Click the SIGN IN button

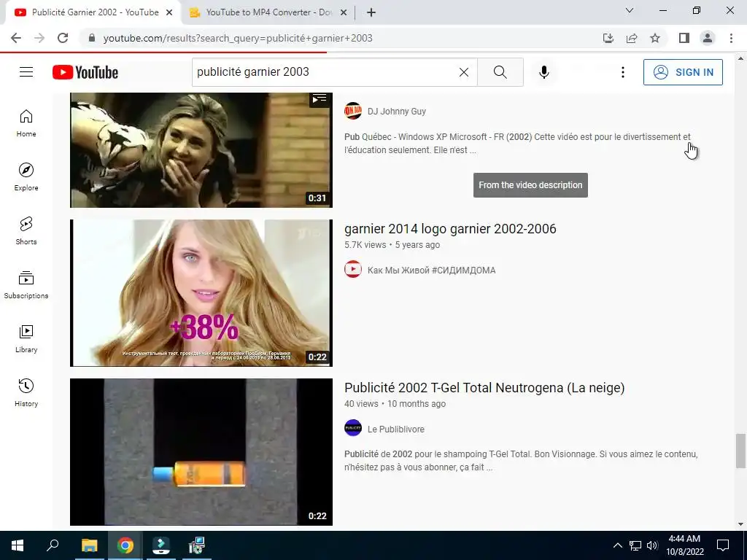(683, 72)
